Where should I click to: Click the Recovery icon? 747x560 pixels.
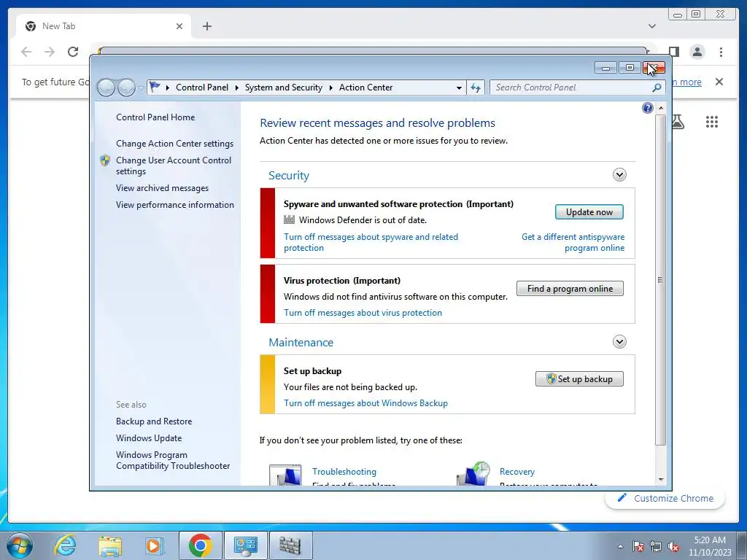[x=473, y=474]
